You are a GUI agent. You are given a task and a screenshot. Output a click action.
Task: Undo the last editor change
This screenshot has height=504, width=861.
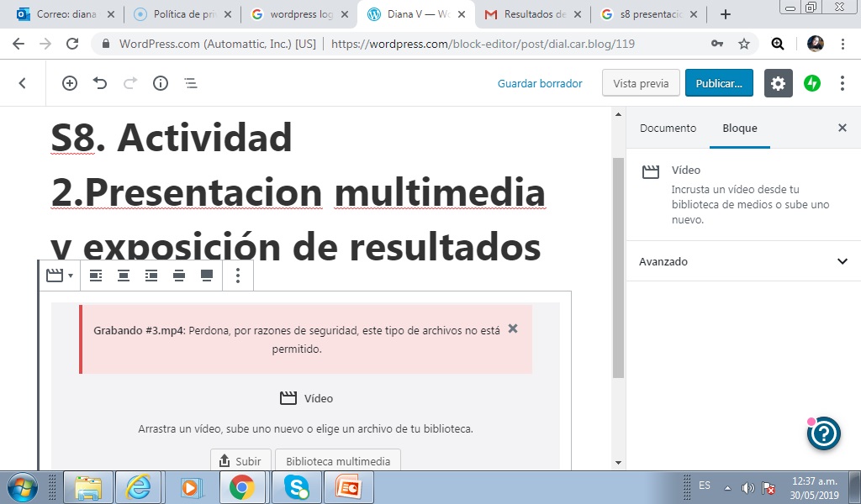pyautogui.click(x=100, y=83)
